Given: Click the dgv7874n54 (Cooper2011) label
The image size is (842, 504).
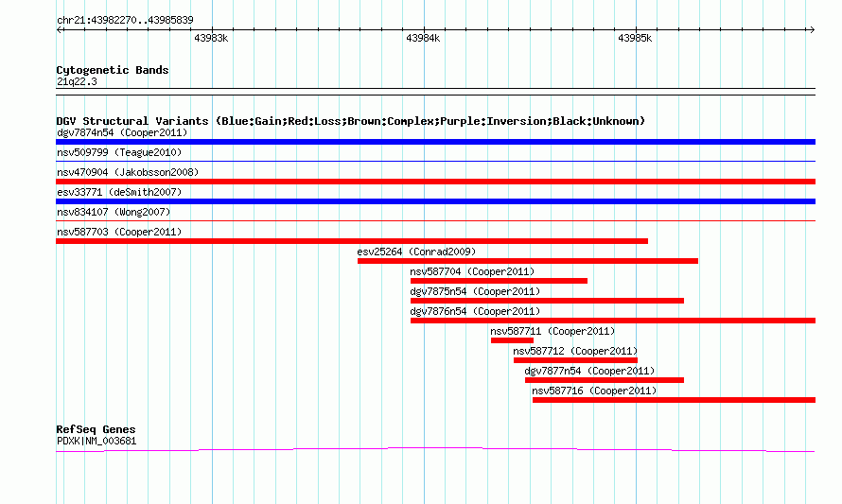Looking at the screenshot, I should click(x=122, y=132).
